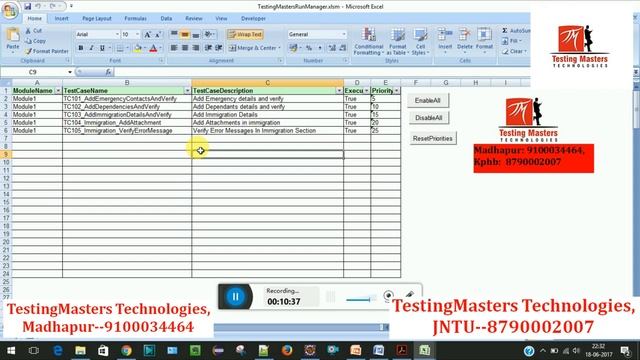
Task: Open Format as Table gallery
Action: (398, 41)
